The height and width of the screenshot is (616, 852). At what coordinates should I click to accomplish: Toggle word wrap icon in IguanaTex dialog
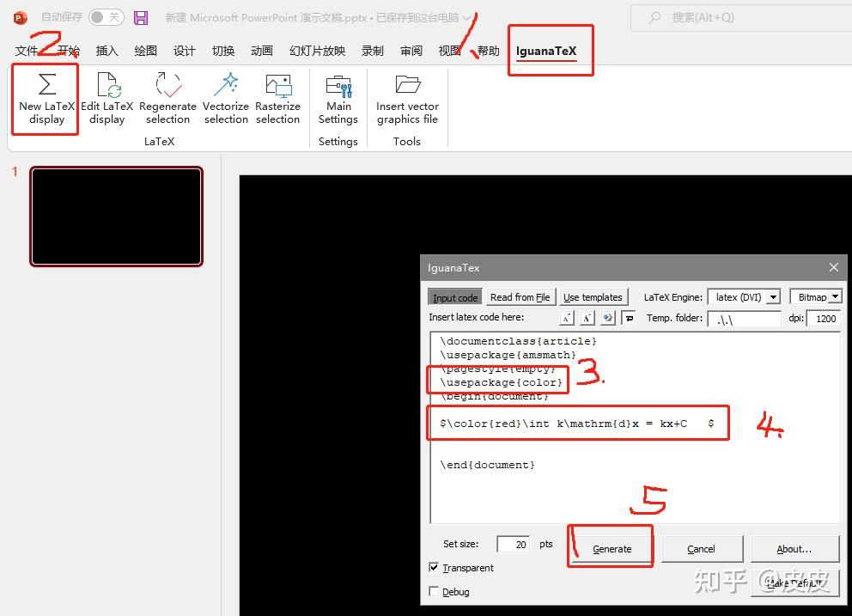[629, 318]
